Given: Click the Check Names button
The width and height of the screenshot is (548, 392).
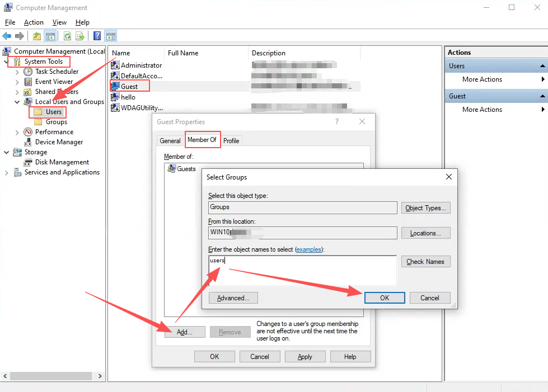Looking at the screenshot, I should pos(425,262).
